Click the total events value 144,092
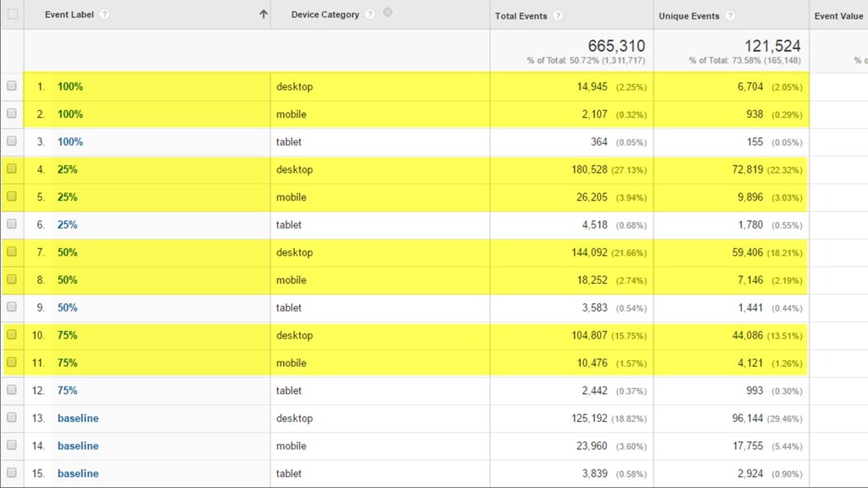The height and width of the screenshot is (488, 868). click(590, 252)
